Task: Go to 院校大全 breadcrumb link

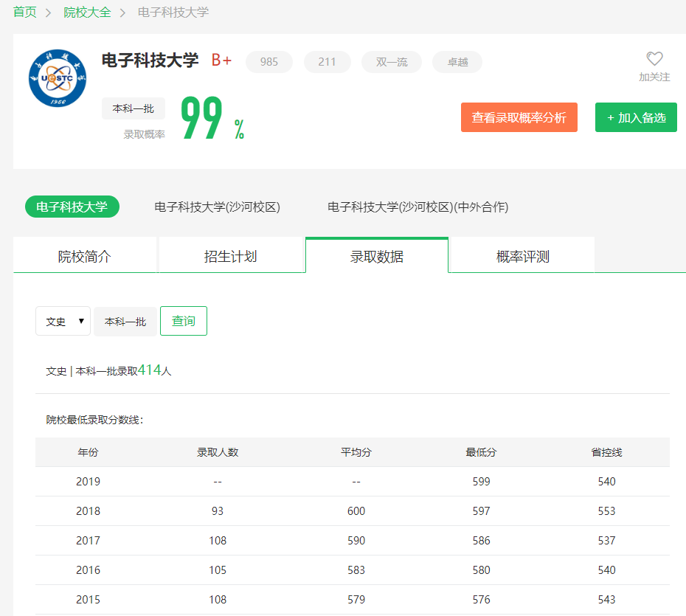Action: tap(87, 12)
